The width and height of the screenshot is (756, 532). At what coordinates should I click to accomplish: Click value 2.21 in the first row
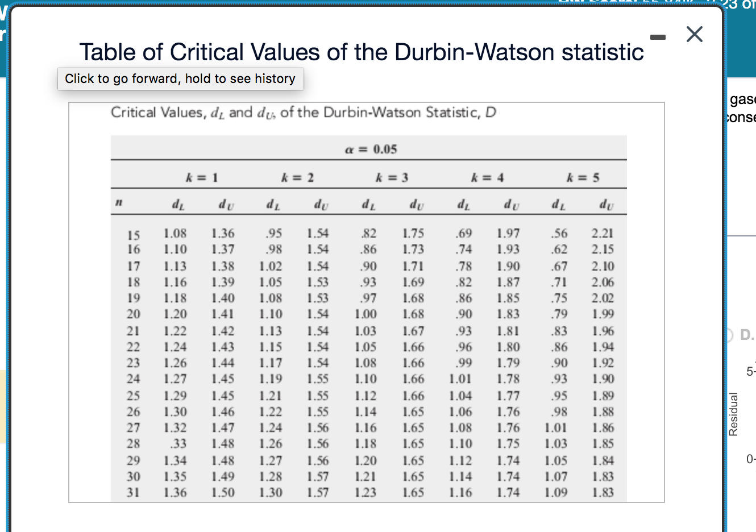coord(603,233)
